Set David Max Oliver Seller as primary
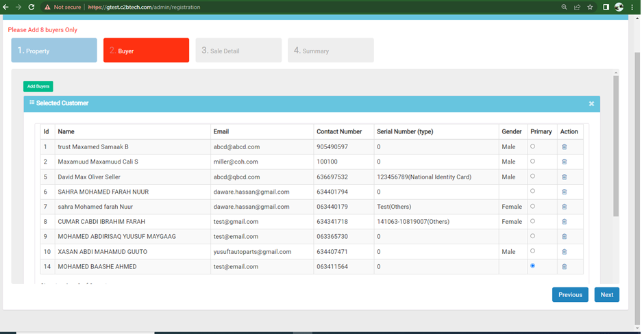Screen dimensions: 644x334 (533, 176)
